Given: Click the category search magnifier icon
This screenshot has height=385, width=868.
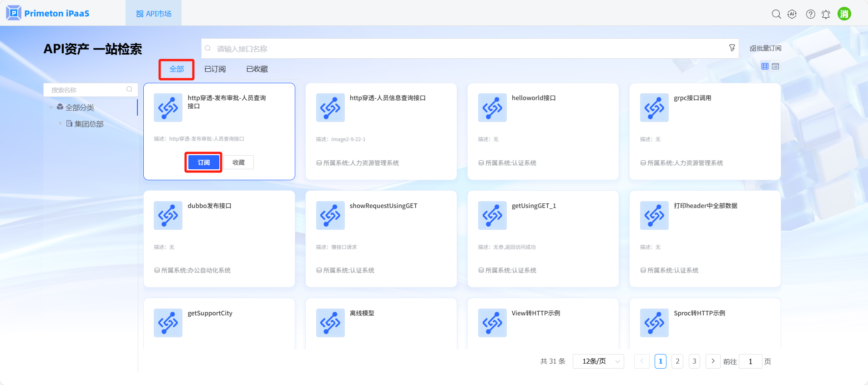Looking at the screenshot, I should pyautogui.click(x=129, y=90).
